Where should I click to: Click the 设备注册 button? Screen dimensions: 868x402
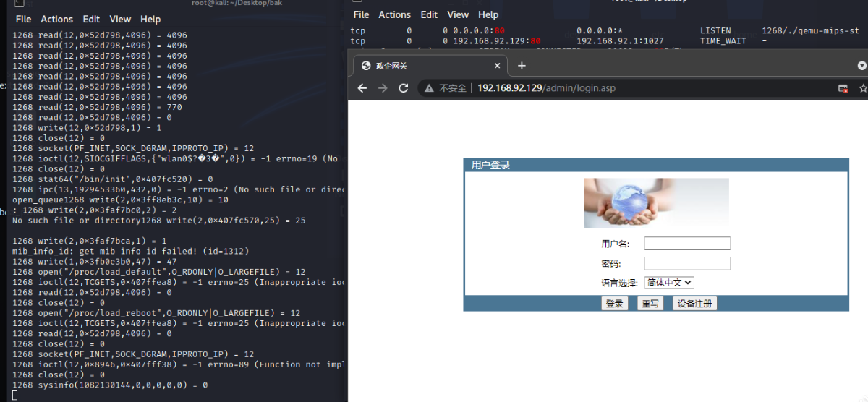694,304
